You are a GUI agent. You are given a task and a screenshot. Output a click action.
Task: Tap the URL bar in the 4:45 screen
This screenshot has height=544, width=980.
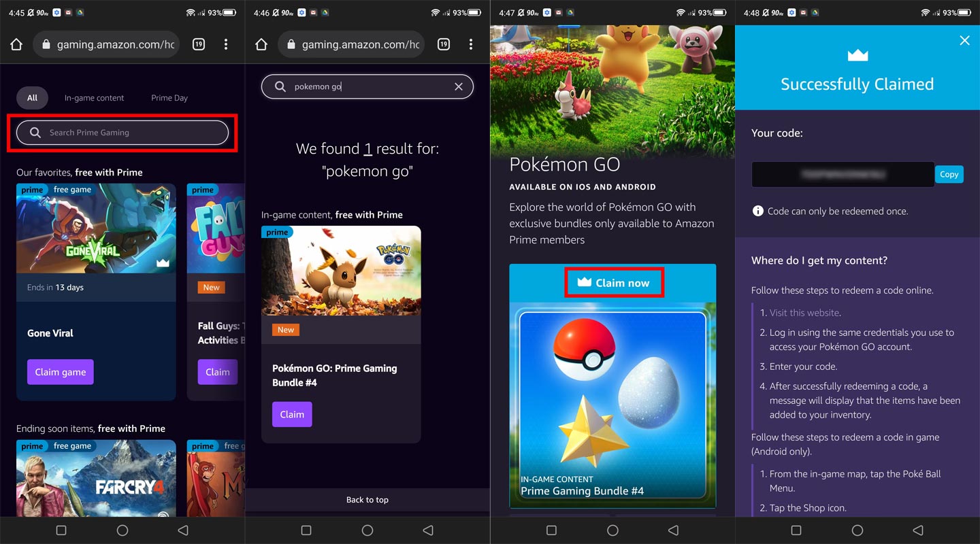pyautogui.click(x=106, y=44)
